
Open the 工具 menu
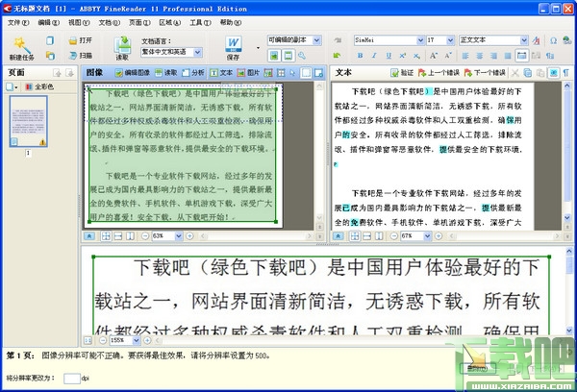click(x=200, y=23)
